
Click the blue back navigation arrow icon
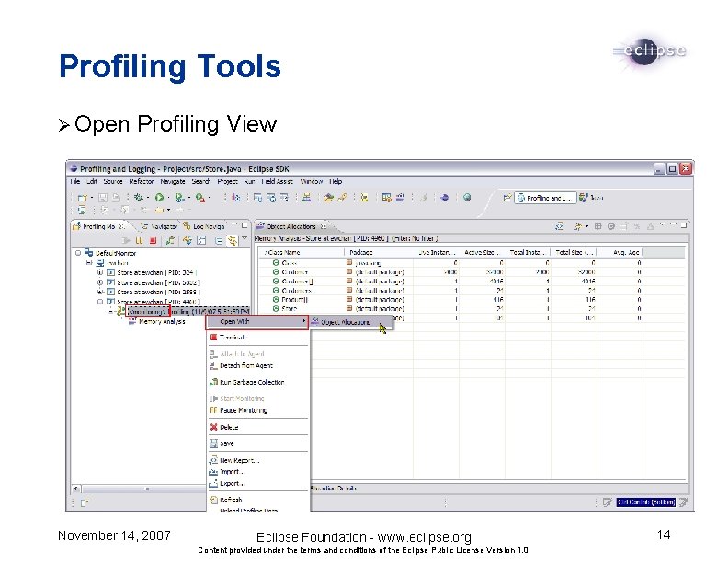point(444,198)
